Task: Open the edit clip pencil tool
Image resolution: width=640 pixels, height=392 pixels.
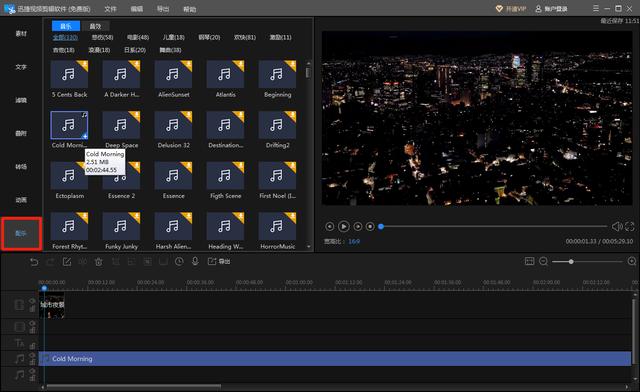Action: coord(67,262)
